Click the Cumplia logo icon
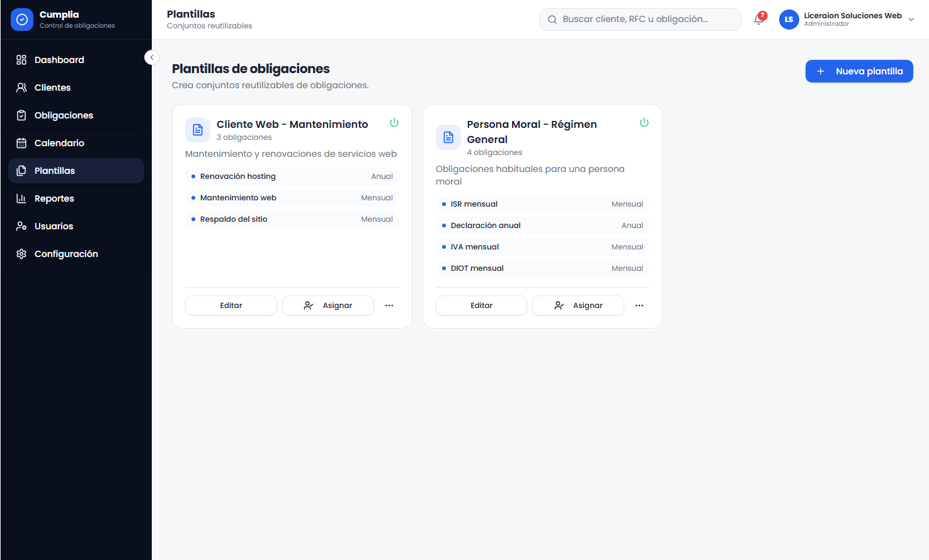This screenshot has width=929, height=560. pyautogui.click(x=22, y=20)
